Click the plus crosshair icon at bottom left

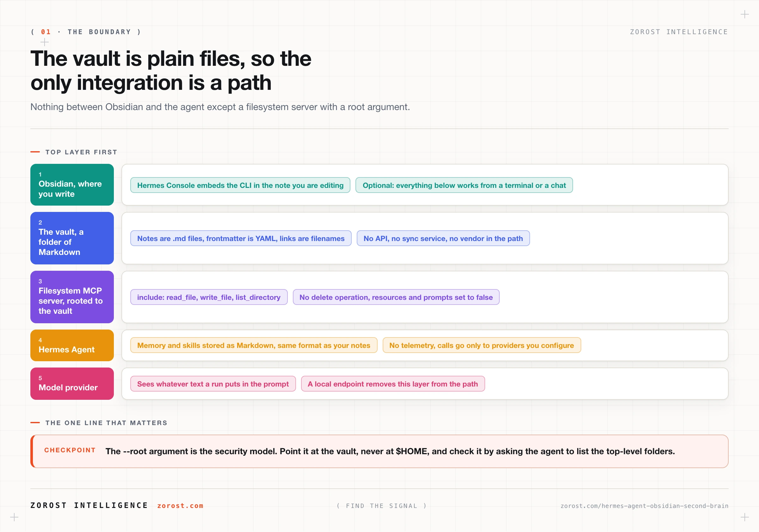[x=14, y=517]
